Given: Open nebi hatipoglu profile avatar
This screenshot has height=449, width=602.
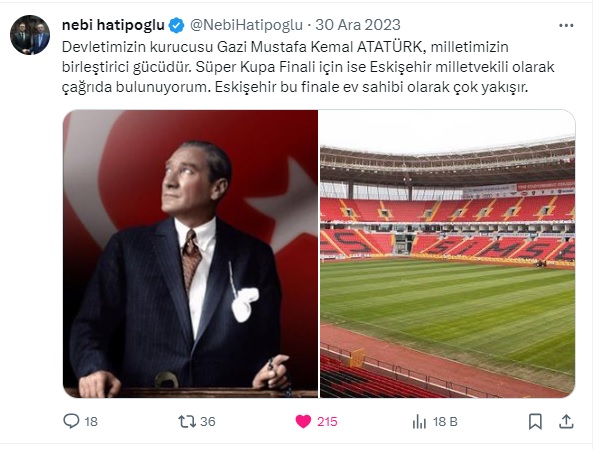Looking at the screenshot, I should click(x=30, y=35).
